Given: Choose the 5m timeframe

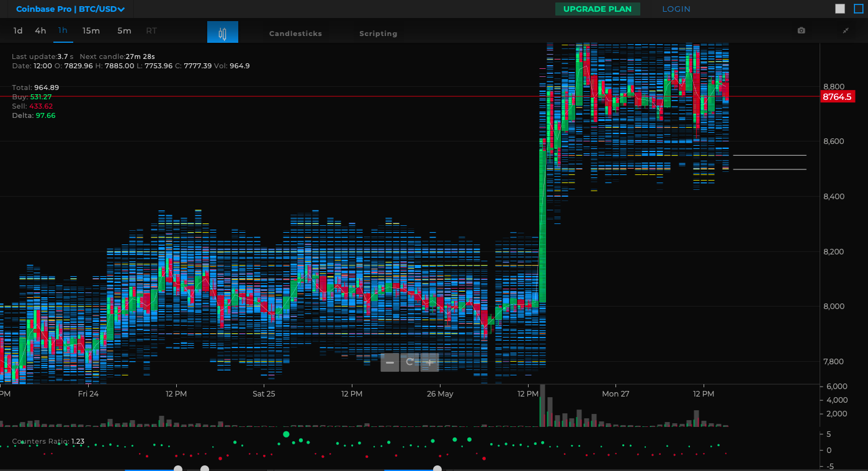Looking at the screenshot, I should click(124, 31).
